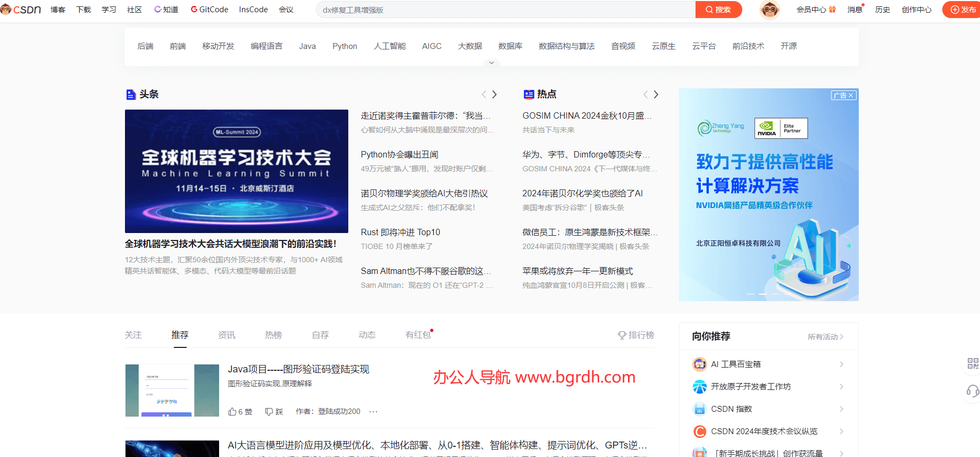
Task: Close the NVIDIA advertisement banner
Action: [x=851, y=95]
